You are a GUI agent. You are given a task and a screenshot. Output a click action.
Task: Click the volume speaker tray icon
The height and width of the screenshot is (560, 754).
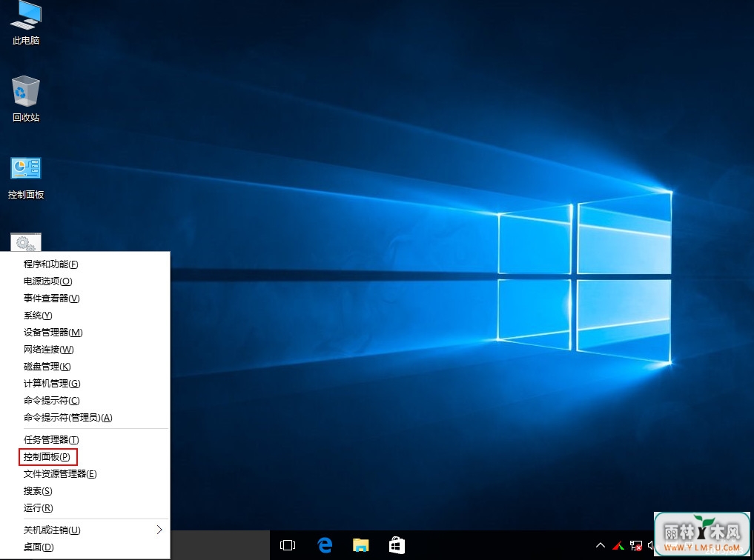point(651,546)
